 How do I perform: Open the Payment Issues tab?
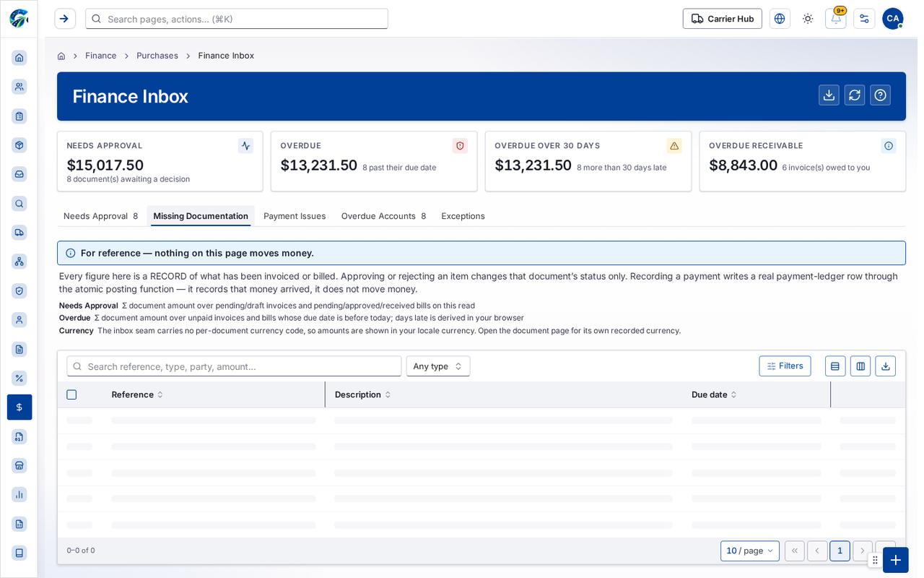tap(295, 216)
